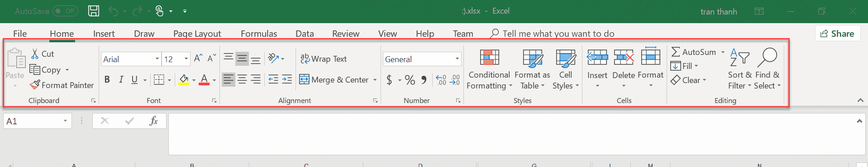Click the Touch/Mouse mode icon

[x=159, y=11]
